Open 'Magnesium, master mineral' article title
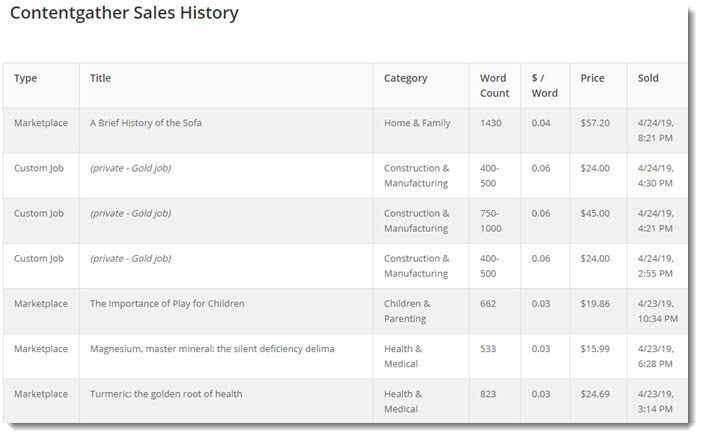The height and width of the screenshot is (438, 703). [212, 349]
